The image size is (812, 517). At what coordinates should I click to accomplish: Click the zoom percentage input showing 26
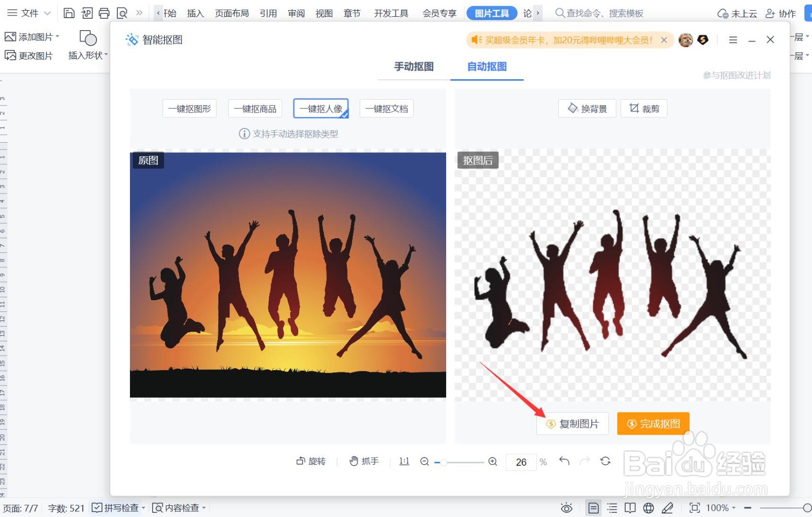pos(521,462)
